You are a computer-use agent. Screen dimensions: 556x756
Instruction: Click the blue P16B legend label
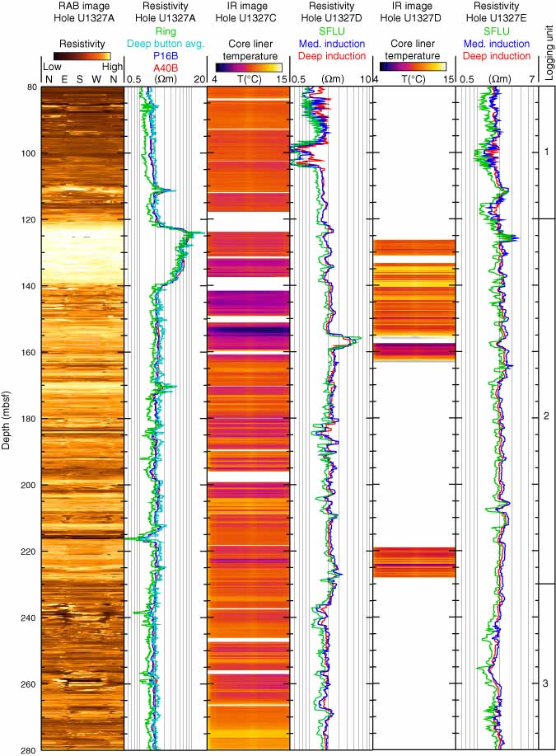(166, 56)
